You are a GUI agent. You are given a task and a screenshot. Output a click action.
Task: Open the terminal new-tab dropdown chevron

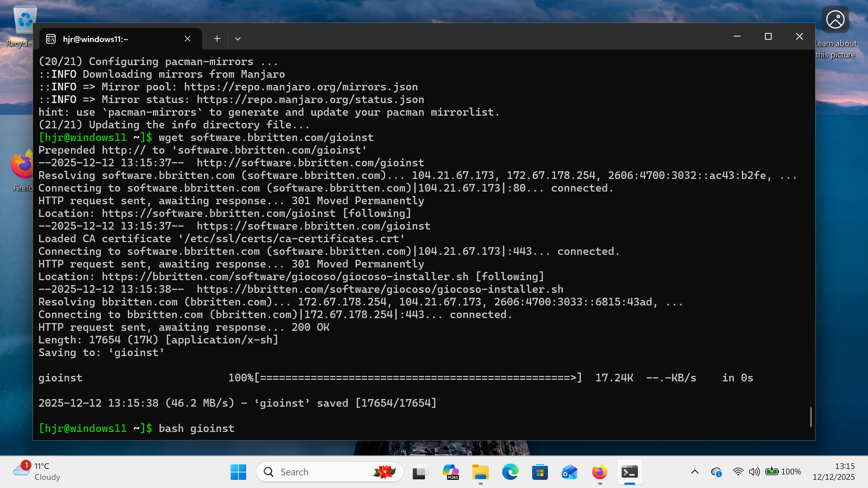pyautogui.click(x=238, y=39)
